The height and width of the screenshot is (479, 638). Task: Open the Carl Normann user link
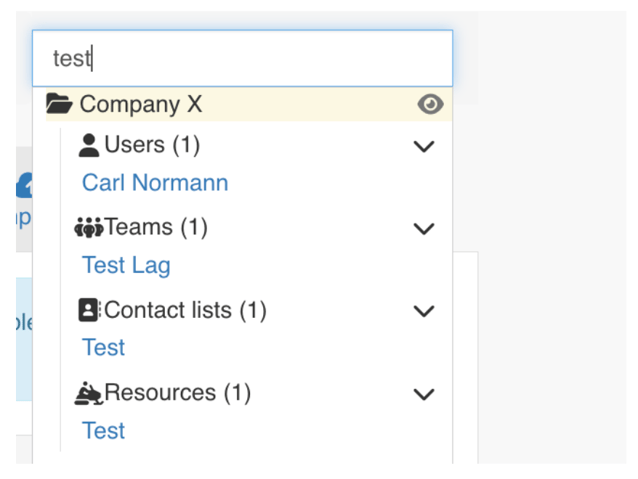coord(155,183)
